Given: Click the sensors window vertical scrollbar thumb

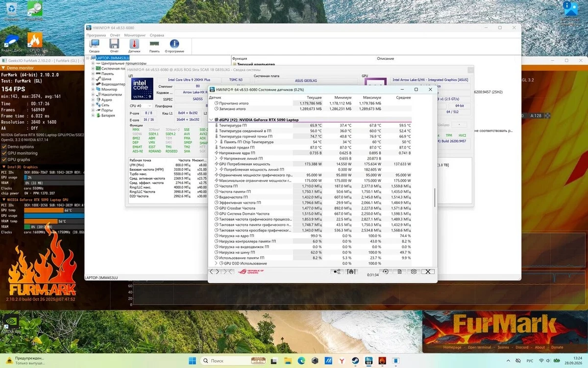Looking at the screenshot, I should pyautogui.click(x=435, y=197).
